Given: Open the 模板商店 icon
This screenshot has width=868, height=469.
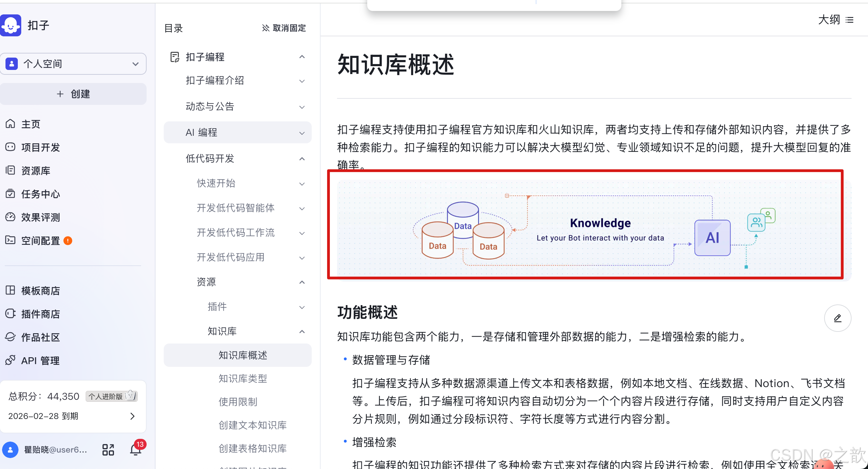Looking at the screenshot, I should (11, 290).
